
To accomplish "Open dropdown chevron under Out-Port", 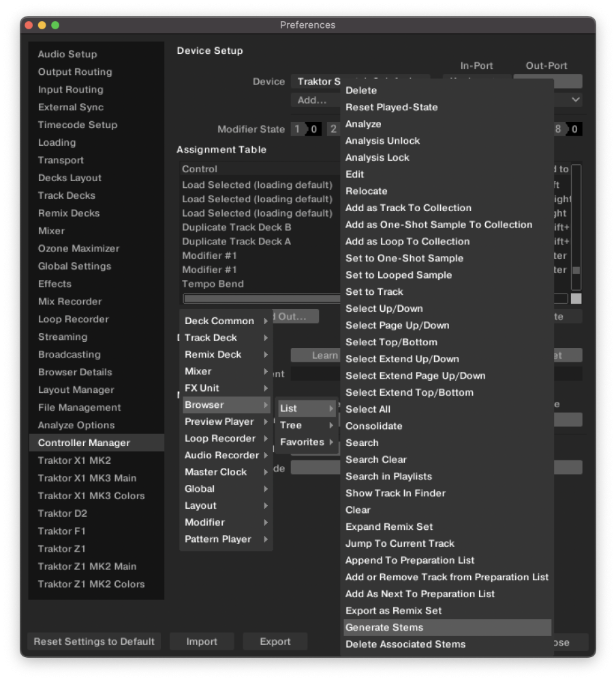I will [576, 100].
